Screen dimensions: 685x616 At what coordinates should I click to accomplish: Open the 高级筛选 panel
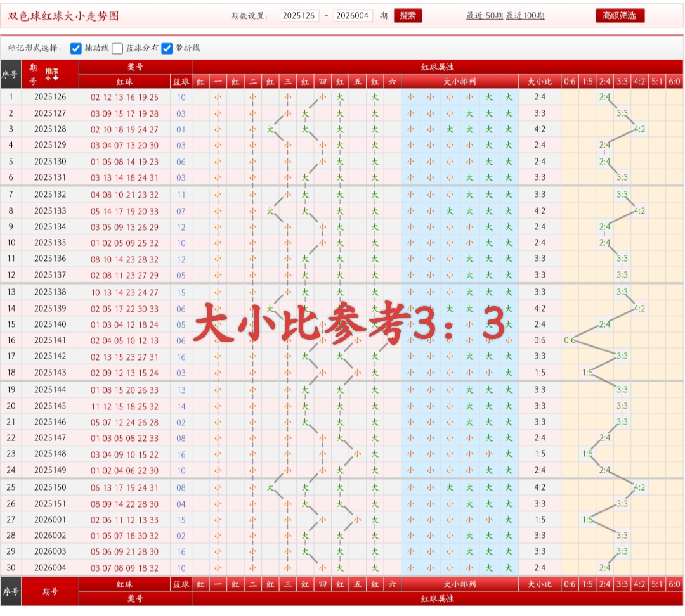[x=619, y=16]
